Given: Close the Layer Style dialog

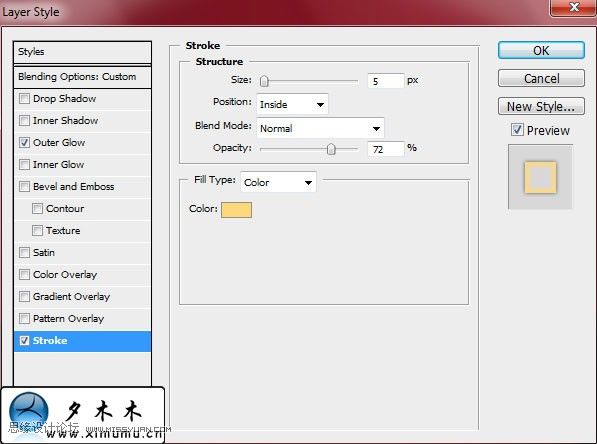Looking at the screenshot, I should pos(574,7).
